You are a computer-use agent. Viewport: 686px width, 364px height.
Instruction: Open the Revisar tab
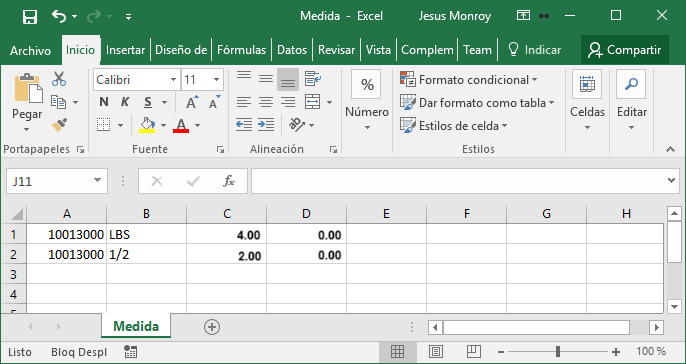click(x=336, y=50)
